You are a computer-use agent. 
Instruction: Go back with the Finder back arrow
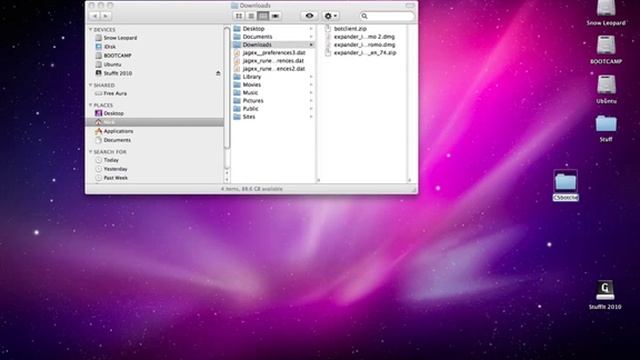[94, 16]
